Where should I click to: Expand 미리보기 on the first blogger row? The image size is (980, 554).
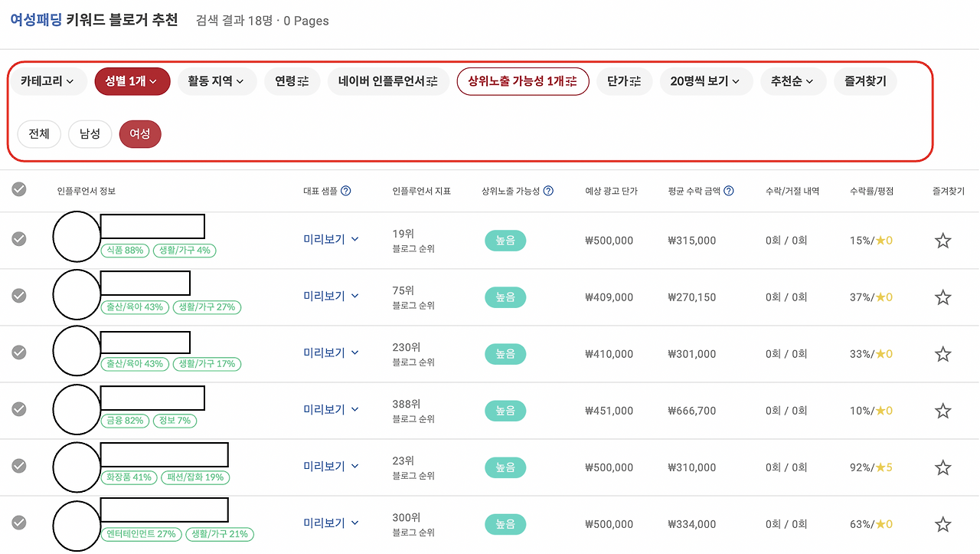(x=329, y=240)
